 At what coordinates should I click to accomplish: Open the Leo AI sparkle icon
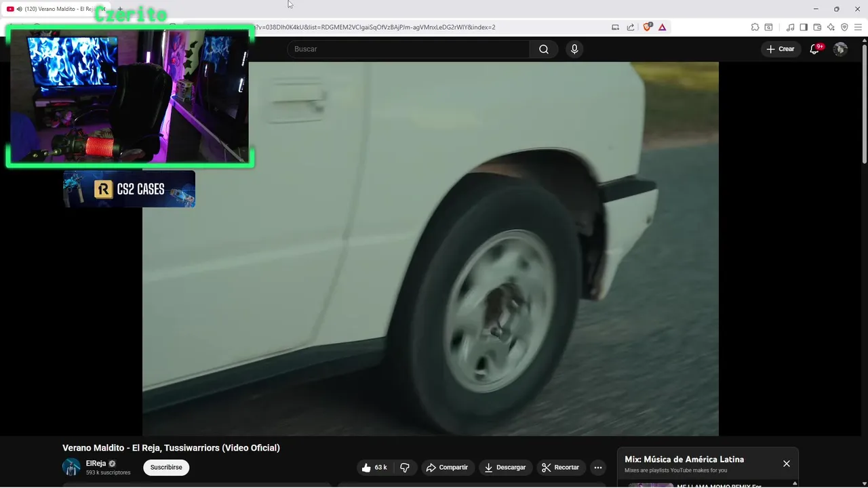[x=831, y=27]
